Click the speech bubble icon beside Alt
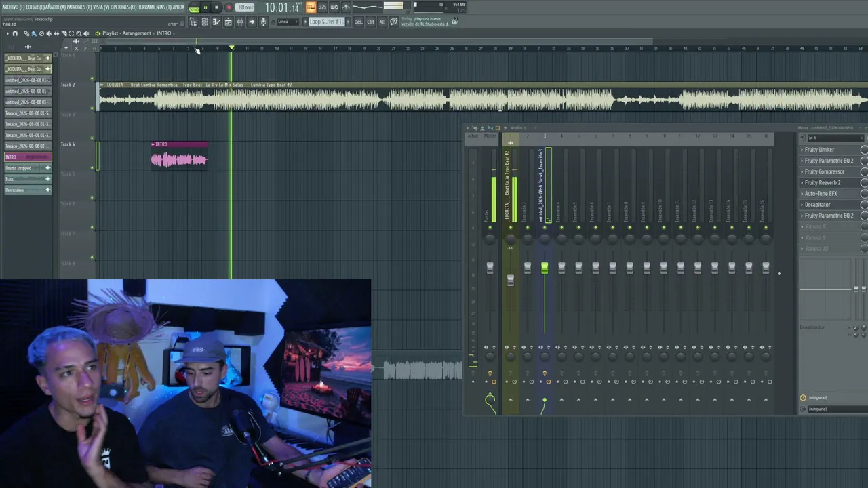Image resolution: width=868 pixels, height=488 pixels. pyautogui.click(x=394, y=22)
